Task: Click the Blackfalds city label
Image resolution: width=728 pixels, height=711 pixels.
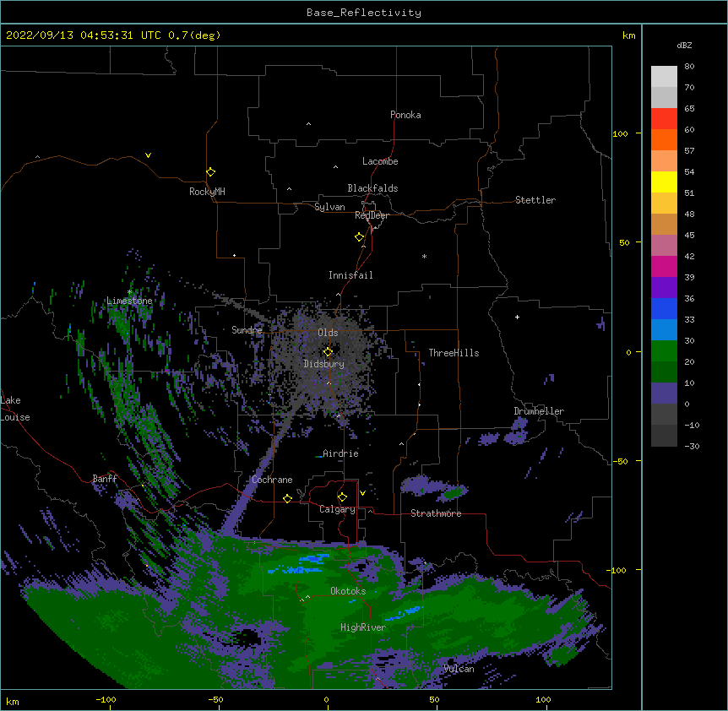Action: point(372,188)
